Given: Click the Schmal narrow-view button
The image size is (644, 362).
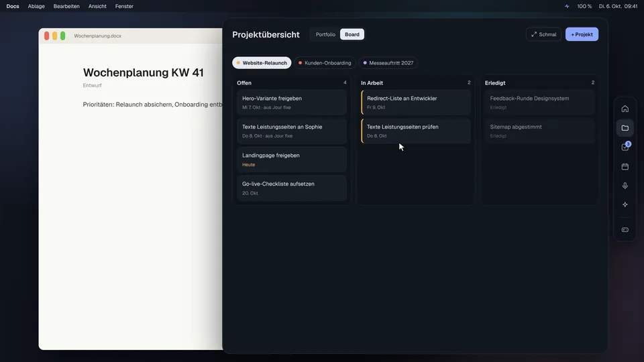Looking at the screenshot, I should point(543,34).
